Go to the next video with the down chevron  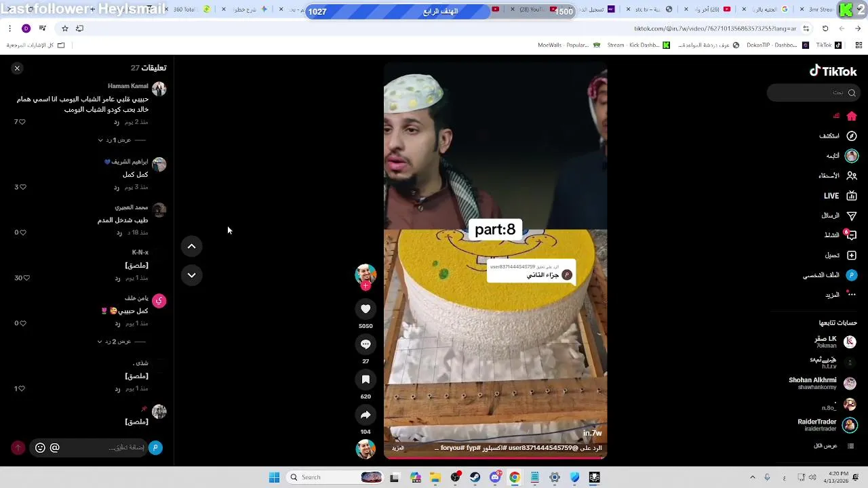tap(191, 275)
